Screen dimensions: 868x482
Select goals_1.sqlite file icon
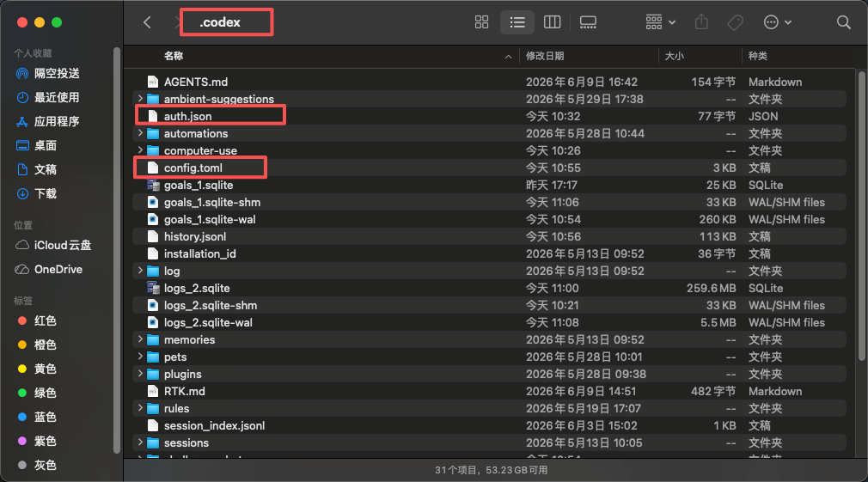[x=153, y=185]
